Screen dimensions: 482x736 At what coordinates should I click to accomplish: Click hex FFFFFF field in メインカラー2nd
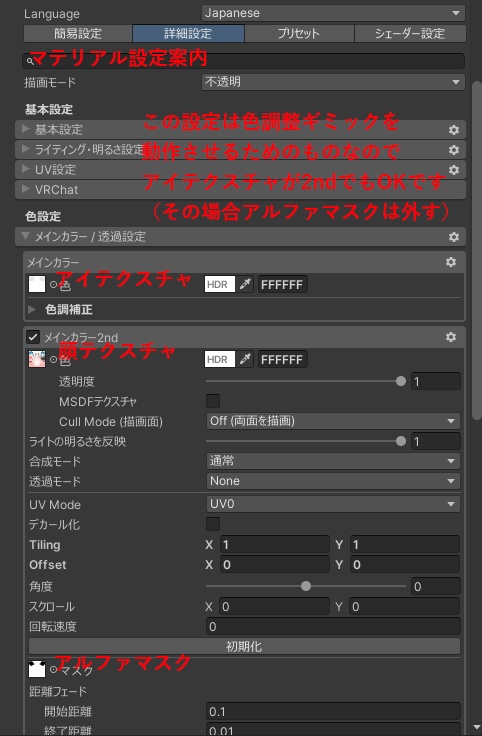coord(283,359)
